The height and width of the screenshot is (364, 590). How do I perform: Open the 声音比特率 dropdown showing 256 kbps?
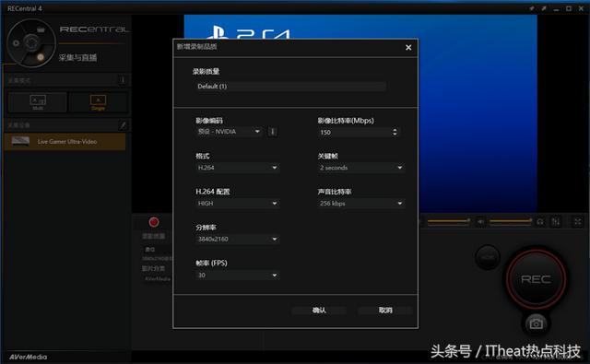click(360, 203)
